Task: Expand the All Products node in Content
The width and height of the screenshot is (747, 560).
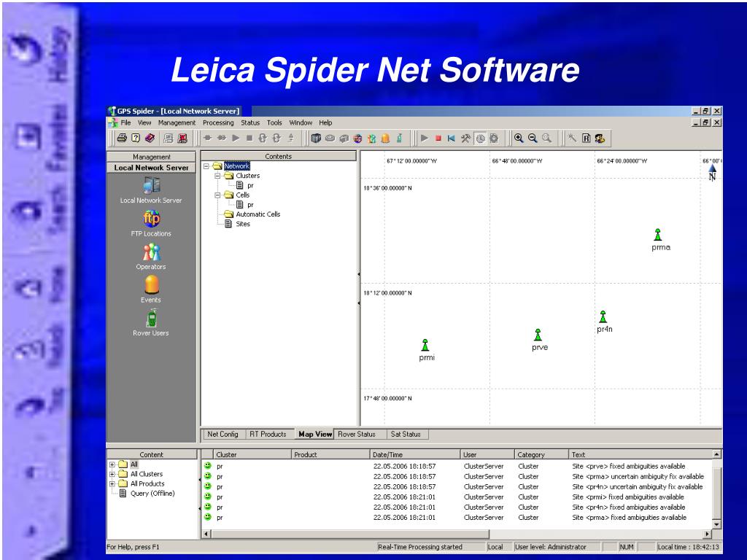Action: 112,484
